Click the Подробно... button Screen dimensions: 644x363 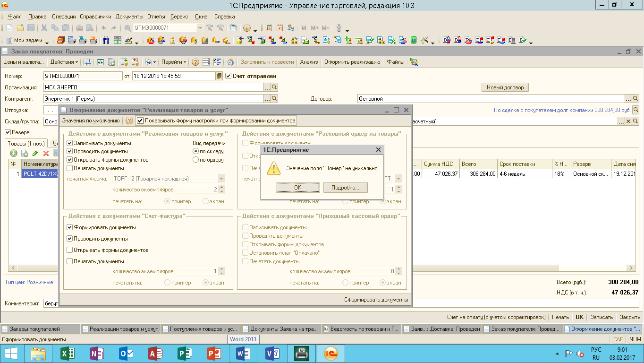345,188
